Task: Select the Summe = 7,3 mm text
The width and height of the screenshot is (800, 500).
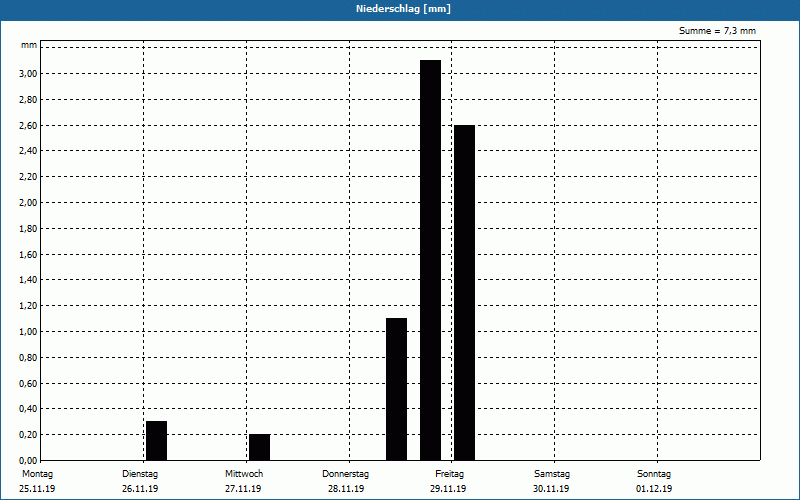Action: pos(717,31)
